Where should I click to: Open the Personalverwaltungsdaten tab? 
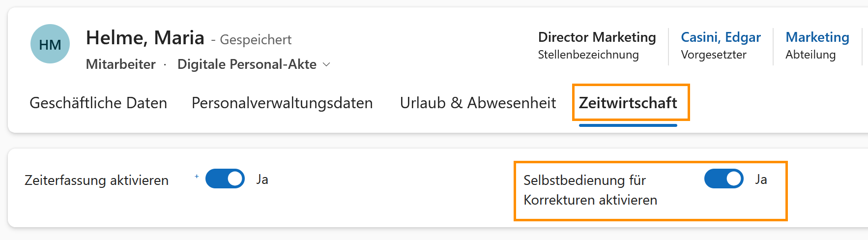282,103
